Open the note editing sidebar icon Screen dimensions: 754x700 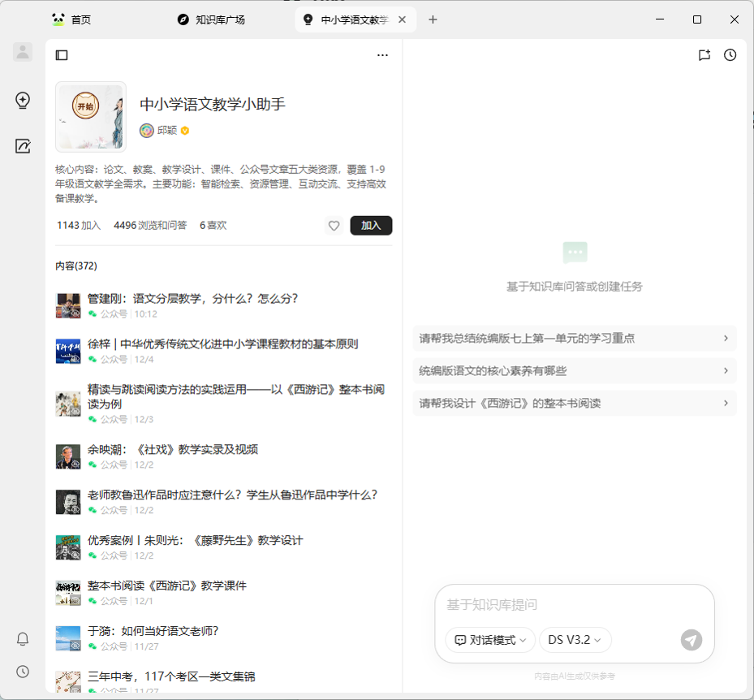coord(23,146)
